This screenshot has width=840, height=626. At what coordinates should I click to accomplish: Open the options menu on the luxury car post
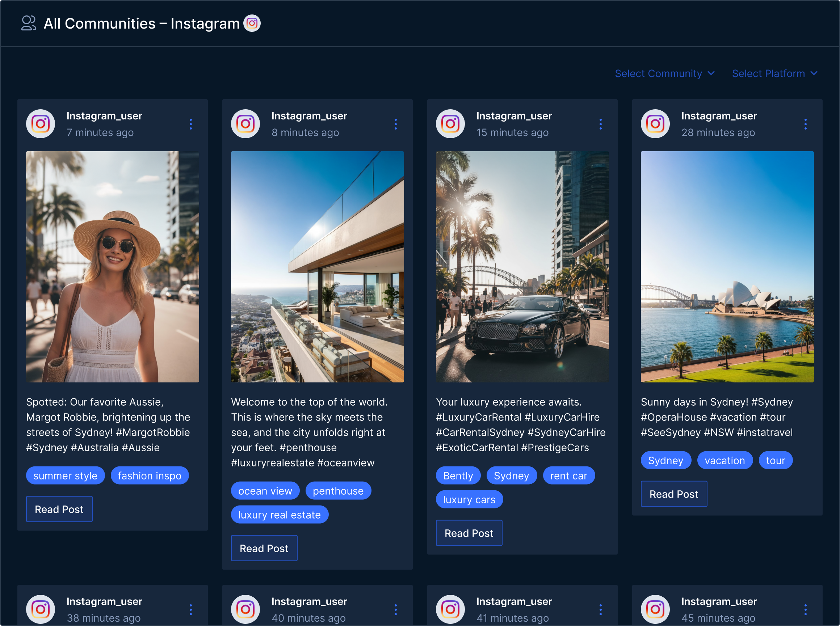600,124
